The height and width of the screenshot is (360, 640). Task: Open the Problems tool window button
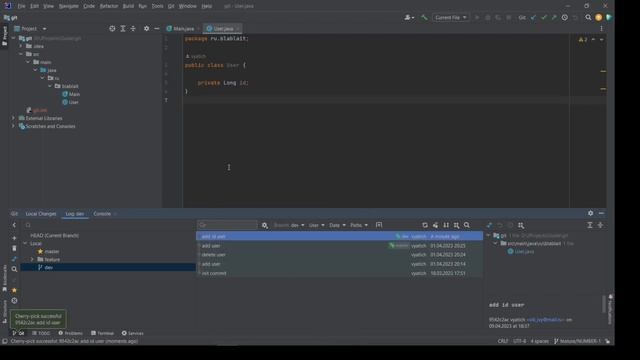[x=70, y=333]
